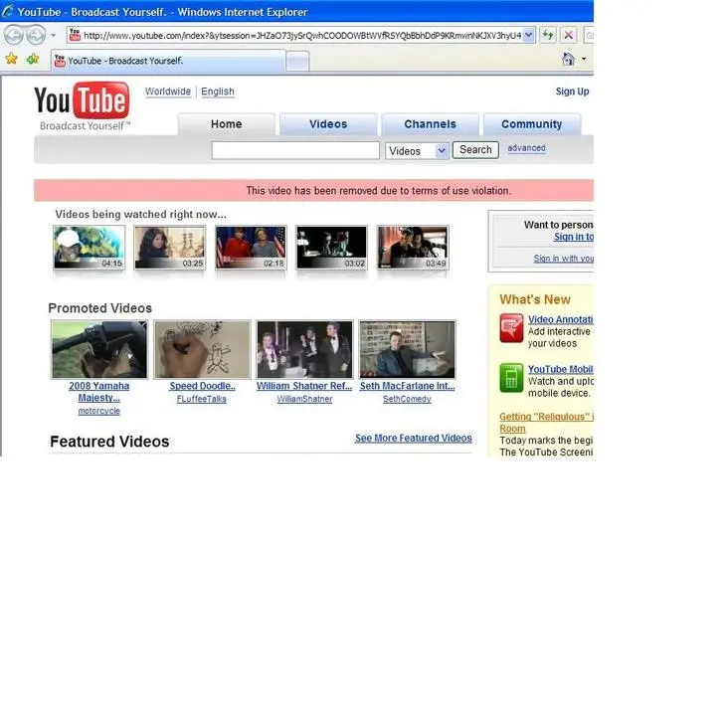Open the Getting "Religulous" blog link
Screen dimensions: 728x728
coord(546,423)
